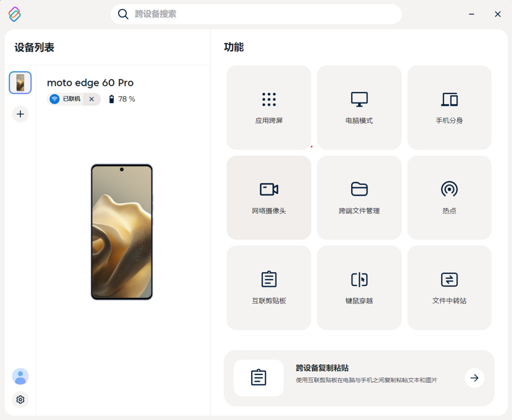Image resolution: width=512 pixels, height=420 pixels.
Task: Click the clipboard icon in bottom card
Action: click(x=259, y=378)
